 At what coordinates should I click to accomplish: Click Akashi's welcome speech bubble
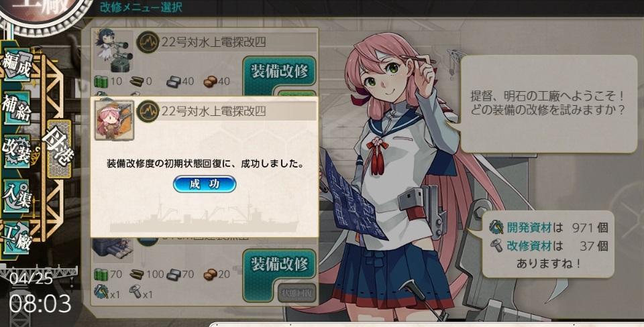click(x=549, y=104)
